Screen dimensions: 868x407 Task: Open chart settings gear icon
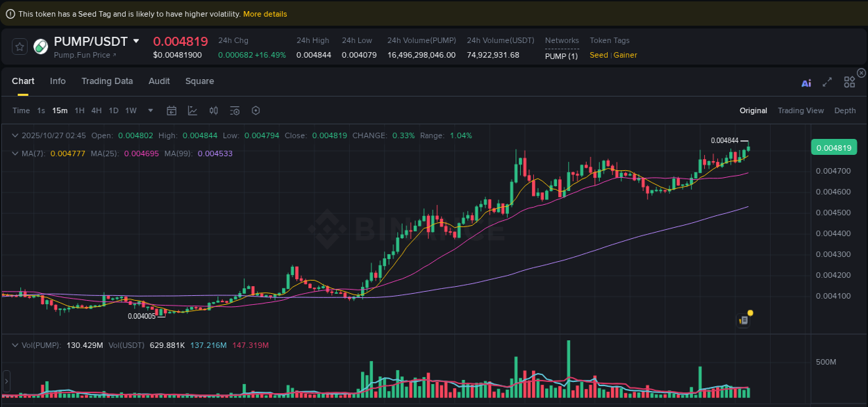coord(255,110)
